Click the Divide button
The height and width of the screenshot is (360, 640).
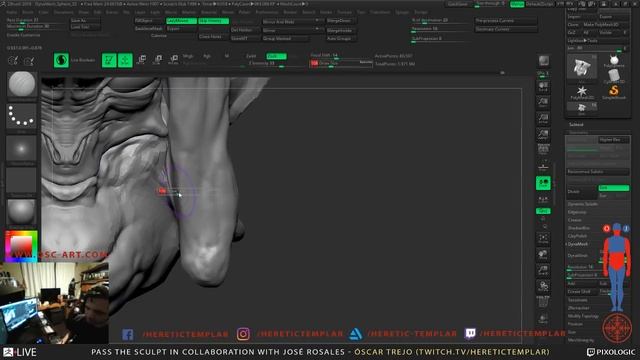point(582,191)
